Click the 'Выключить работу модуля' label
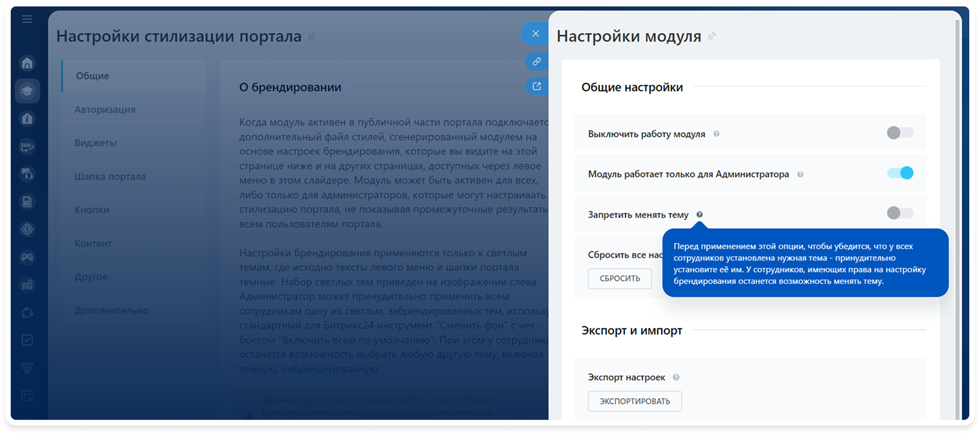This screenshot has width=980, height=435. tap(646, 134)
